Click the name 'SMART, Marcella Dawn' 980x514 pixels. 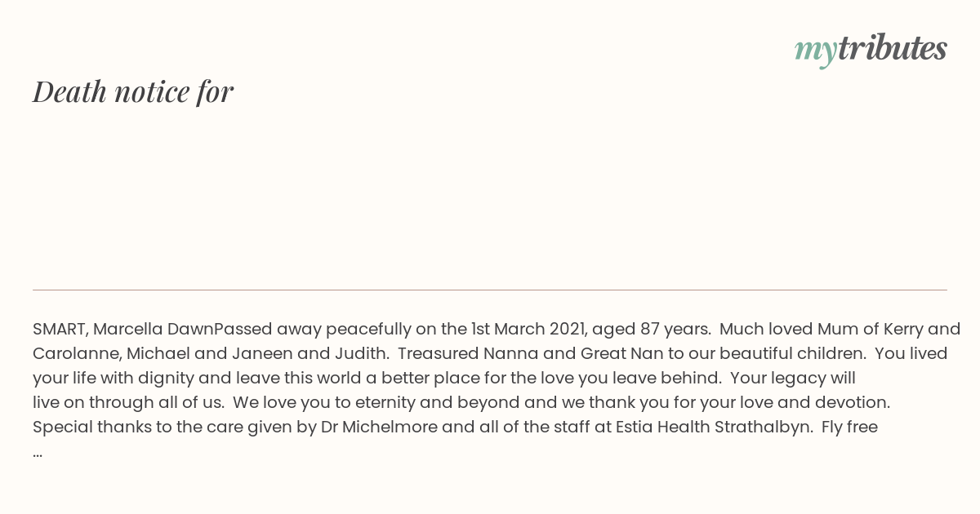click(123, 330)
